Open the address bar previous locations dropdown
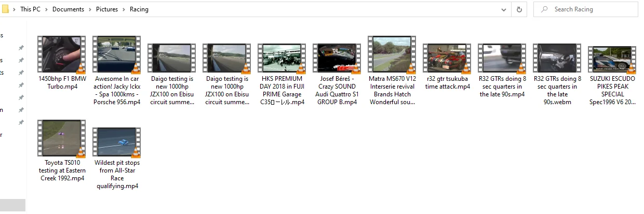 [x=504, y=9]
